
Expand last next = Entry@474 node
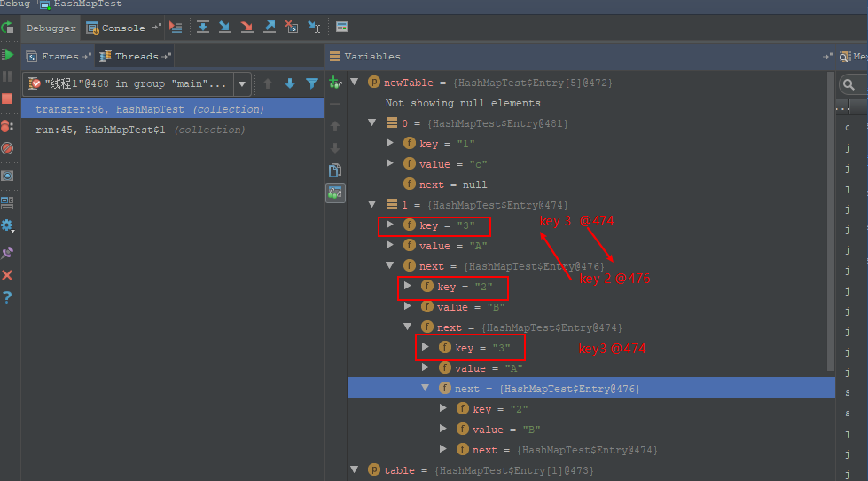[442, 449]
